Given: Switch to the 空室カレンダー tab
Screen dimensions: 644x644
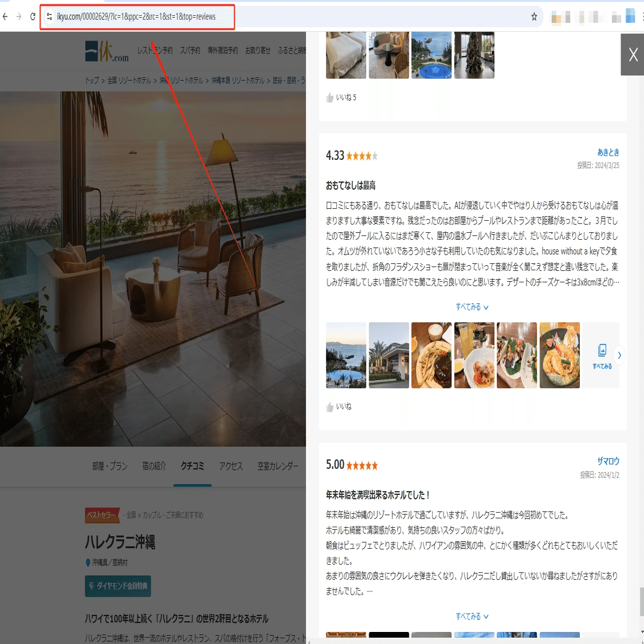Looking at the screenshot, I should coord(278,466).
